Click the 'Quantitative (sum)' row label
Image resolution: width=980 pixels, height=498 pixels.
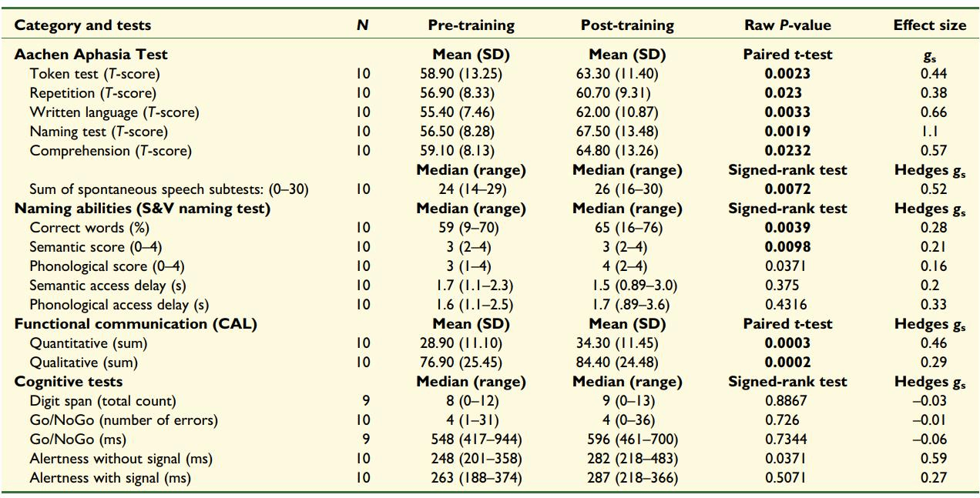[88, 343]
